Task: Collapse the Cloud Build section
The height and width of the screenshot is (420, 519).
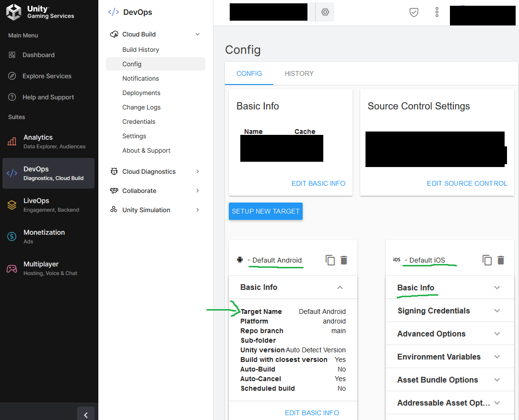Action: [x=197, y=34]
